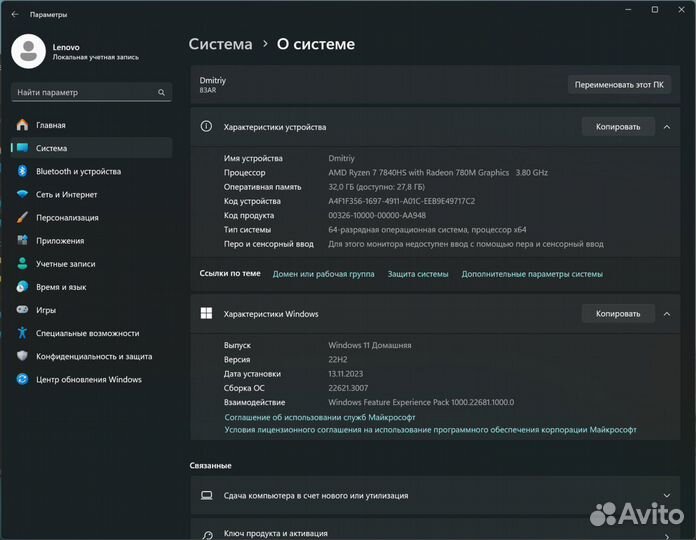
Task: Open the Microsoft Services Agreement link
Action: point(320,417)
